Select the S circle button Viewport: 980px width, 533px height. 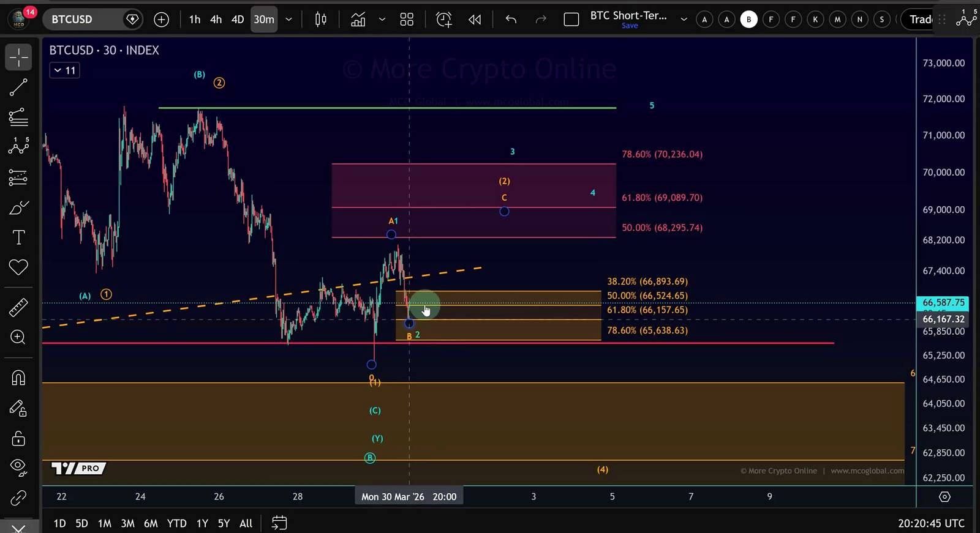(882, 20)
